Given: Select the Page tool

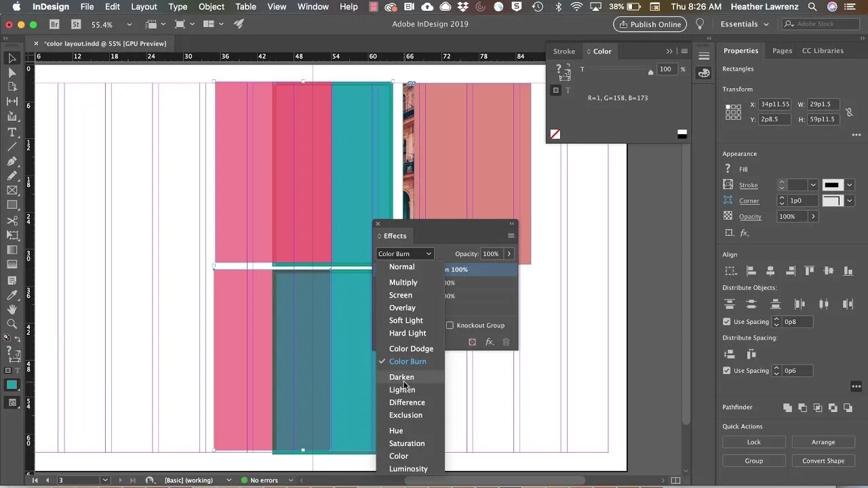Looking at the screenshot, I should (12, 87).
